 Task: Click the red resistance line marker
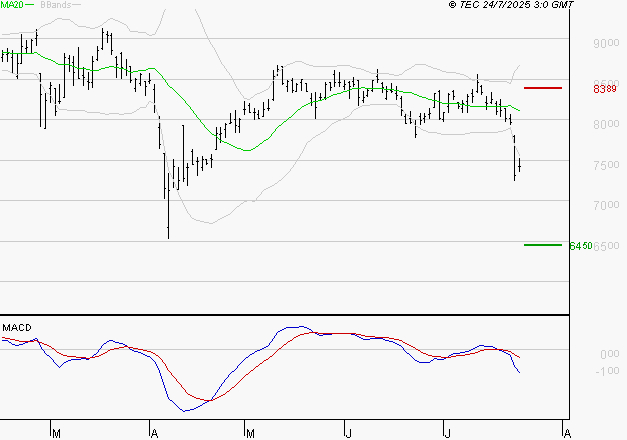click(x=543, y=88)
